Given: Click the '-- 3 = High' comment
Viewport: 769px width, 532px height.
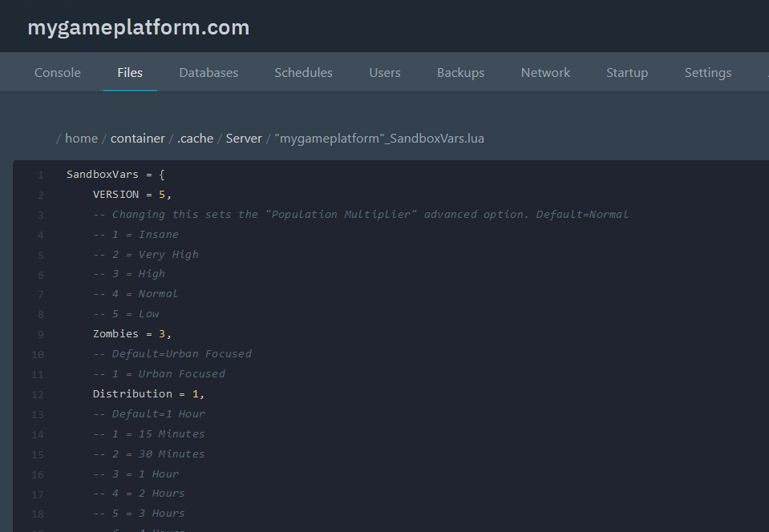Looking at the screenshot, I should [129, 274].
